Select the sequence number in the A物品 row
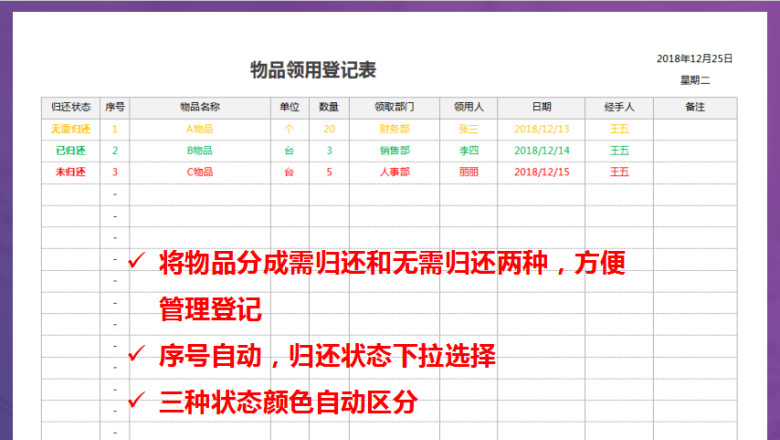Viewport: 780px width, 440px height. pos(115,129)
